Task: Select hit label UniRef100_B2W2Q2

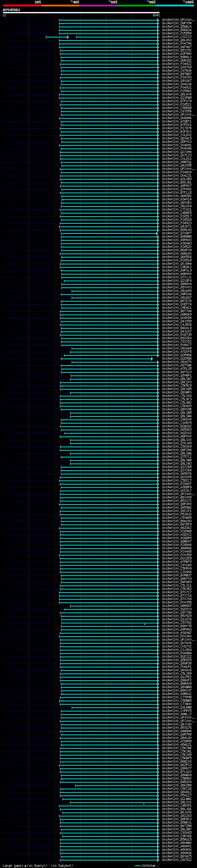Action: tap(176, 426)
